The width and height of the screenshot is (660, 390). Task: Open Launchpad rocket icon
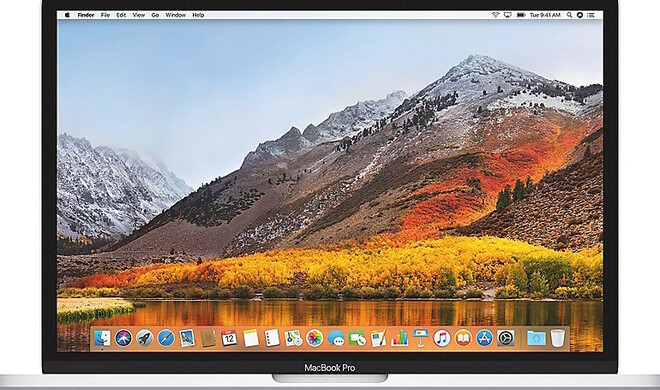[x=144, y=338]
